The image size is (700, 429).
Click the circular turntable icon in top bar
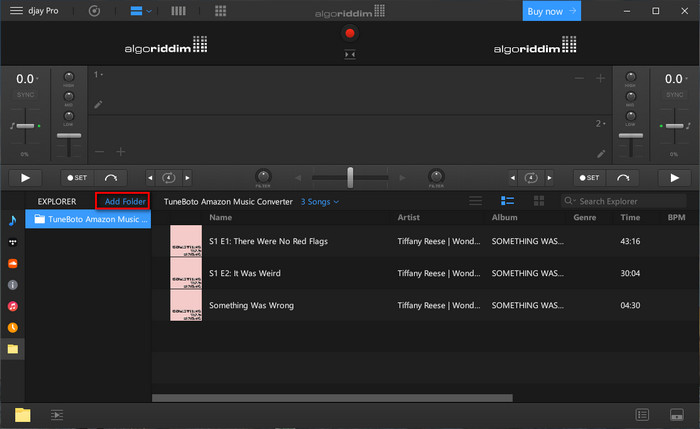pos(94,11)
